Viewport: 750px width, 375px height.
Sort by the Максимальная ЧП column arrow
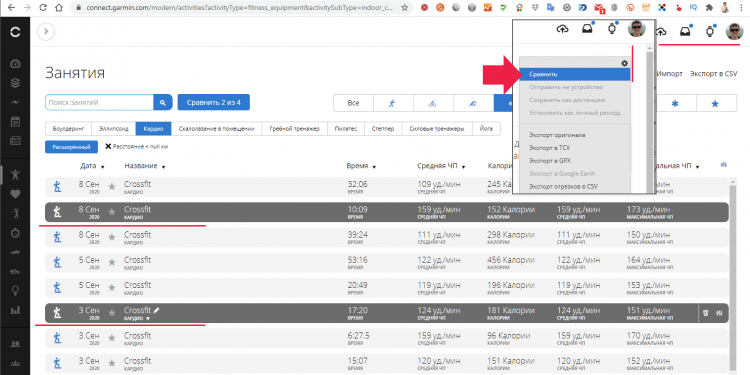click(x=698, y=167)
